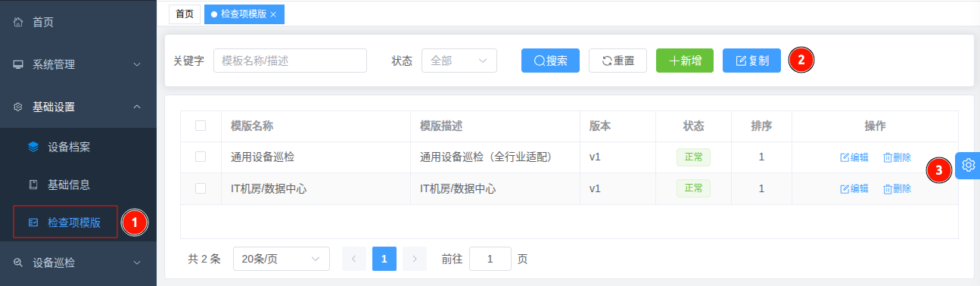Close the 检查项模版 tab with its x
The image size is (980, 286).
(x=273, y=14)
